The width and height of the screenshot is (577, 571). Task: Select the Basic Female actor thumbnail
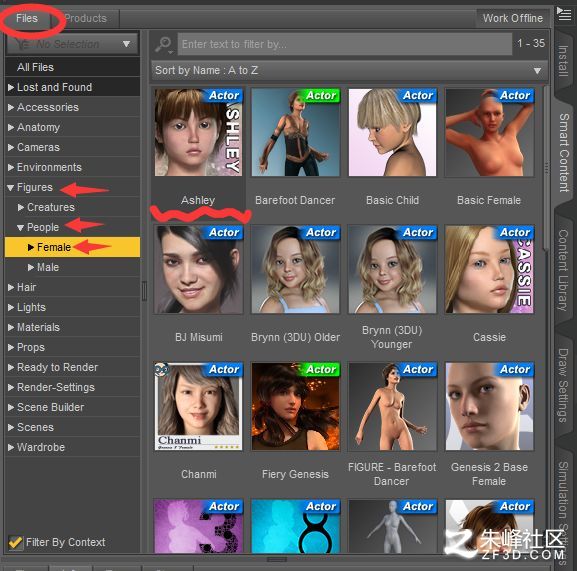click(489, 132)
